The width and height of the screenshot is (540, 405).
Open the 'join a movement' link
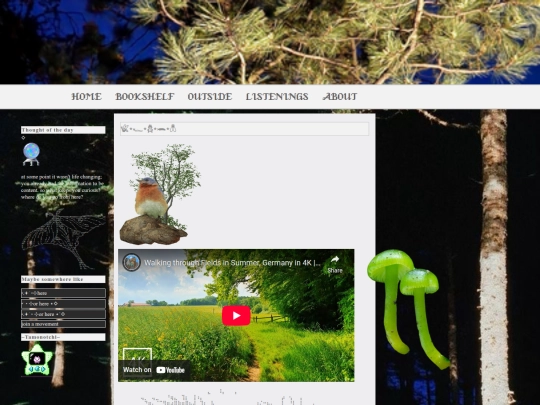63,324
